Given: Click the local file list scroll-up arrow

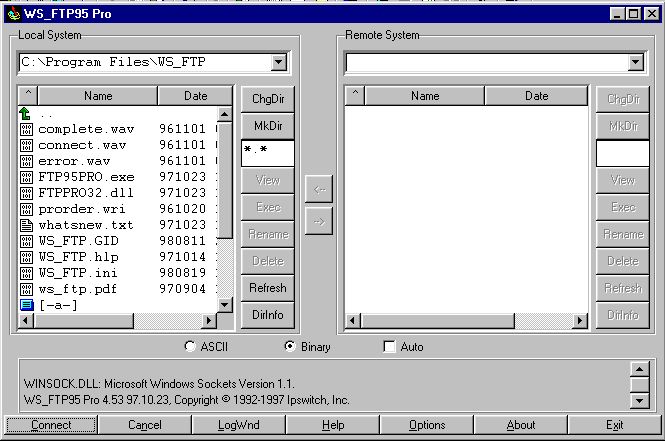Looking at the screenshot, I should coord(224,114).
